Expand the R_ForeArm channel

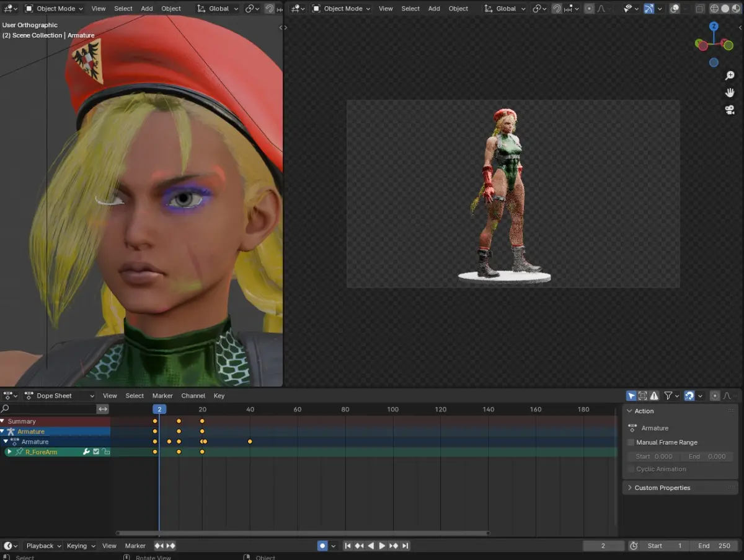[x=9, y=452]
